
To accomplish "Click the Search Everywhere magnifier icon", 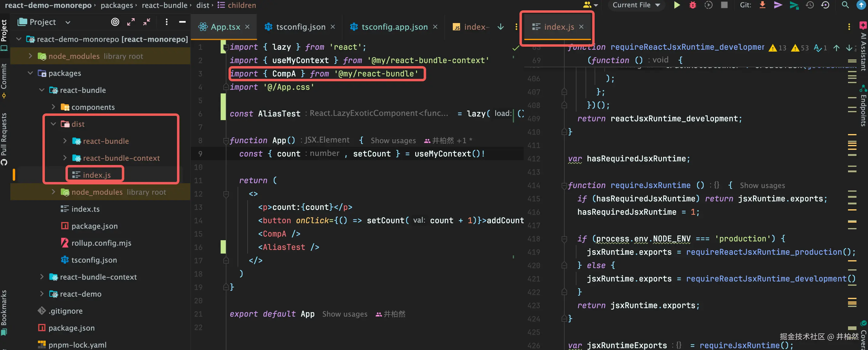I will (x=845, y=5).
